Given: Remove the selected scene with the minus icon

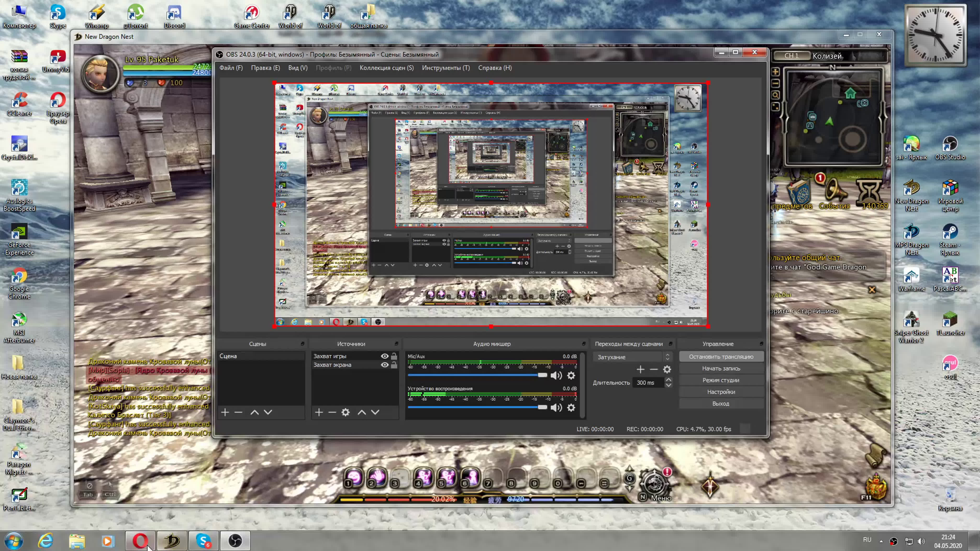Looking at the screenshot, I should pyautogui.click(x=238, y=412).
